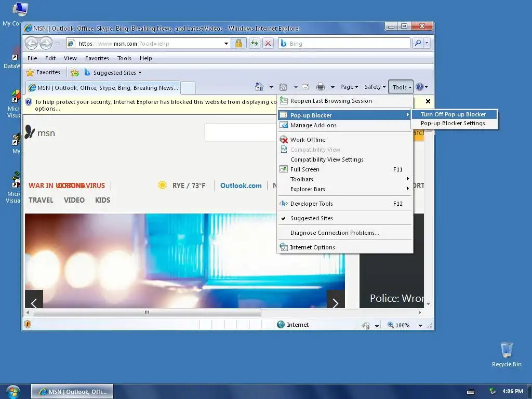The width and height of the screenshot is (532, 399).
Task: Open the Help menu
Action: 146,58
